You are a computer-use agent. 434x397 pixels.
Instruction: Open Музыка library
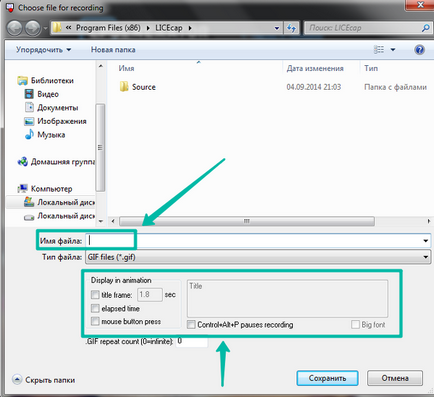[45, 135]
